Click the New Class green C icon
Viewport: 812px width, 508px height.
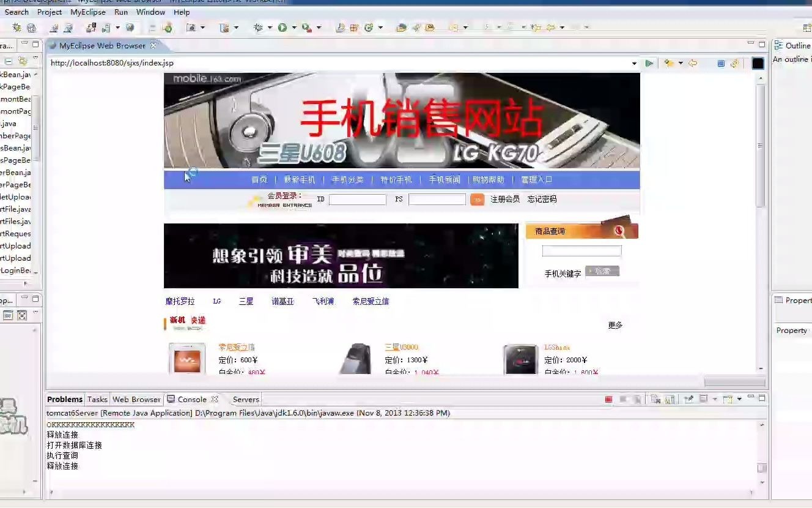coord(369,28)
